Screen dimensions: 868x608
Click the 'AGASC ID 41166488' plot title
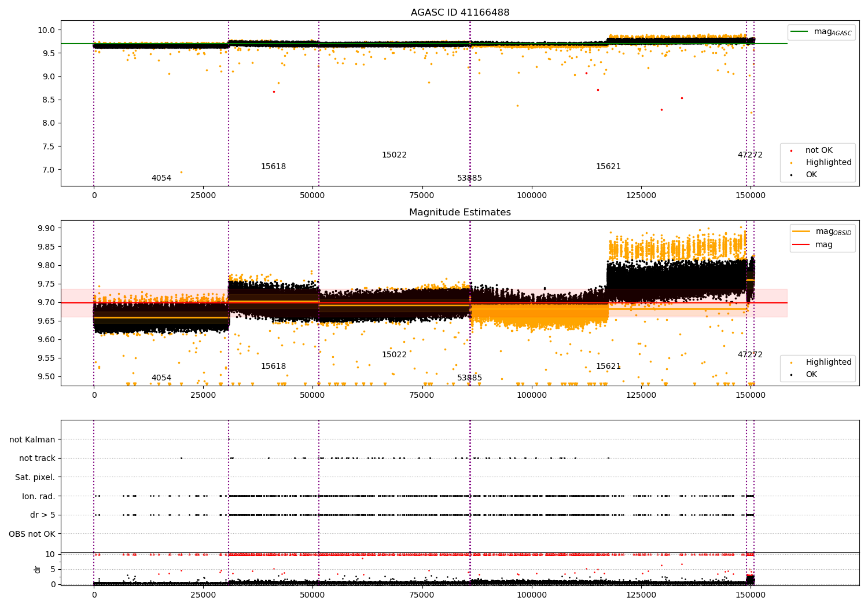pos(460,13)
